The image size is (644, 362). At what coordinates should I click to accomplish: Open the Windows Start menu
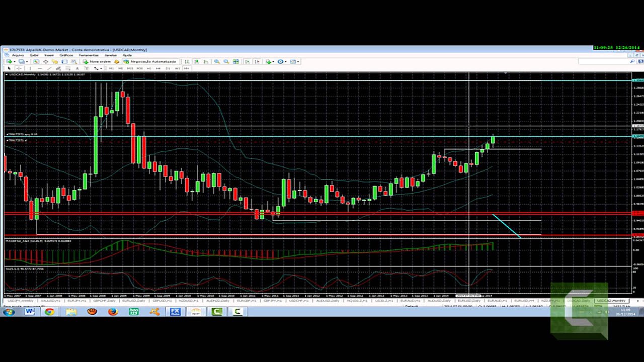click(8, 312)
